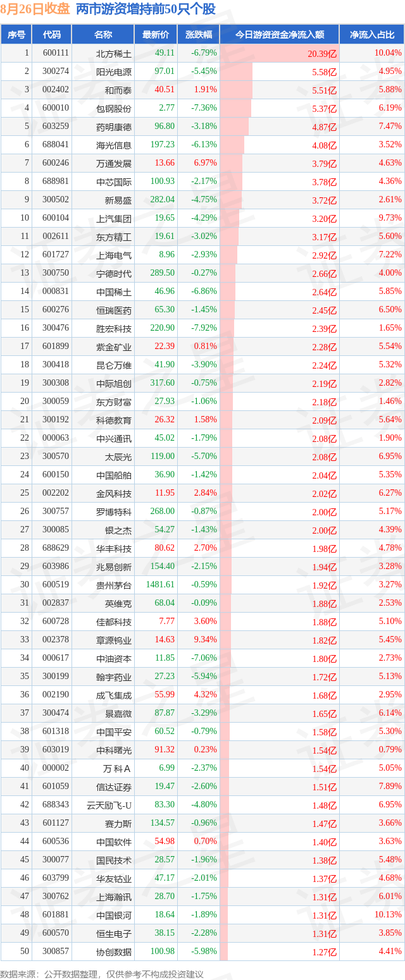Screen dimensions: 405x980
Task: Click stock name 东方财富
Action: click(x=114, y=402)
